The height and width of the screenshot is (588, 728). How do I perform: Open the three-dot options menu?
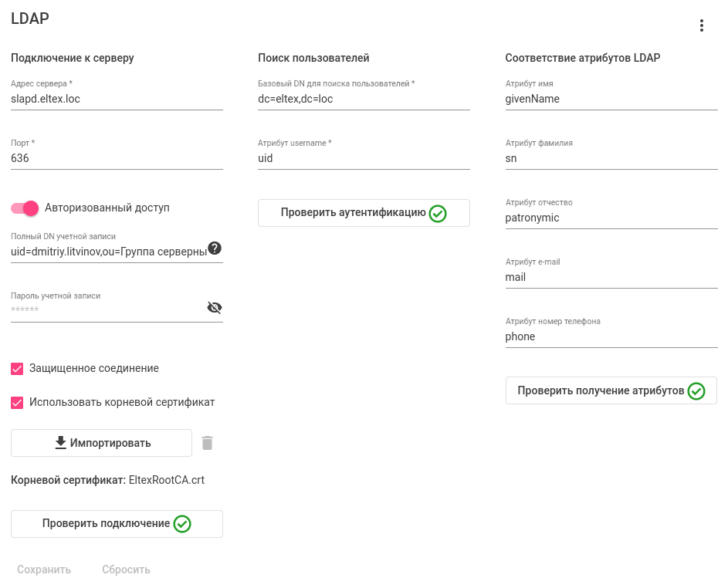[x=701, y=25]
